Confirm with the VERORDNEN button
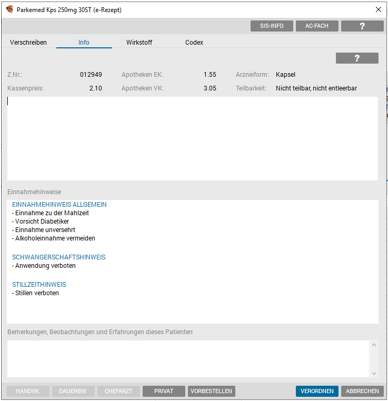Image resolution: width=388 pixels, height=401 pixels. [x=317, y=391]
